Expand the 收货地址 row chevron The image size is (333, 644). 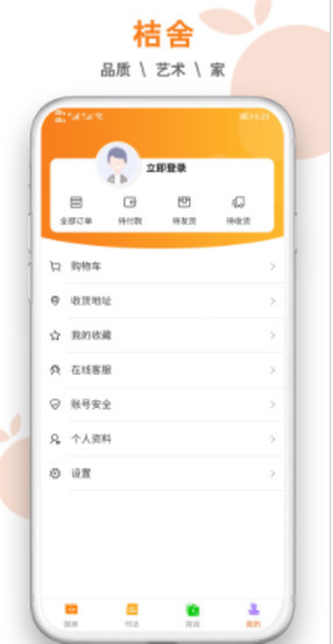point(272,301)
